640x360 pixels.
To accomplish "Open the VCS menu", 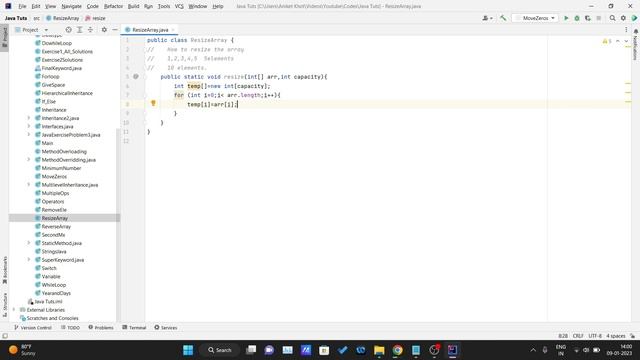I will 179,6.
